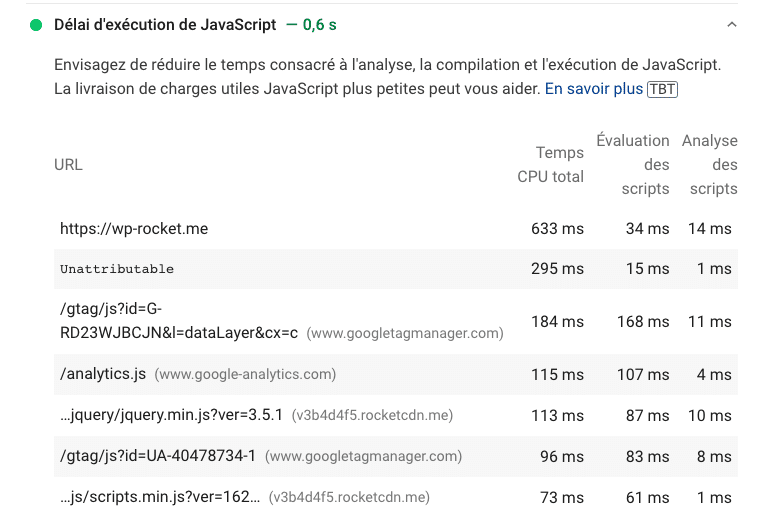Click the rocketcdn.me label in the scripts.min.js row
The height and width of the screenshot is (520, 761).
point(349,498)
